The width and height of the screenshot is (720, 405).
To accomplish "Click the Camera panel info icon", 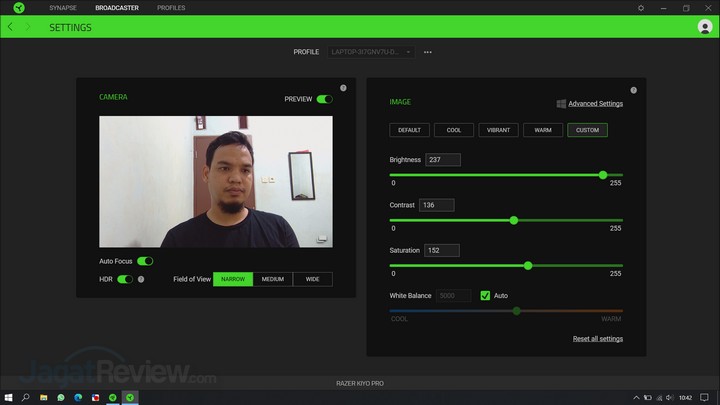I will (x=343, y=88).
